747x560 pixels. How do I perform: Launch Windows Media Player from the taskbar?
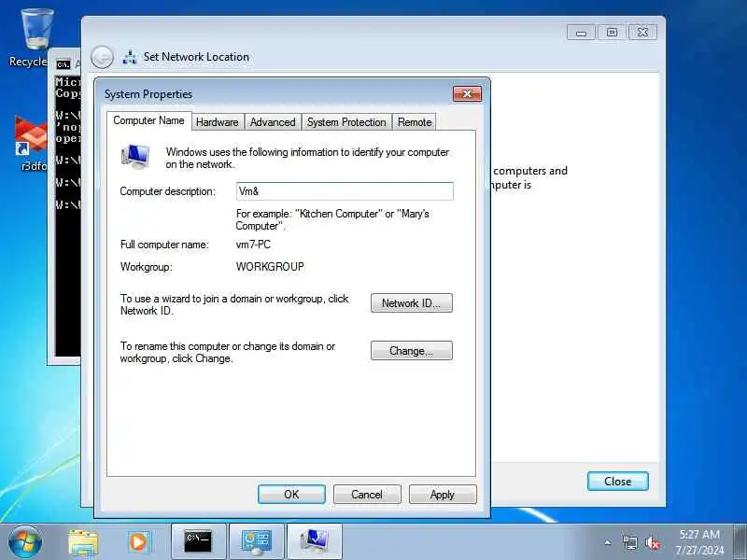[x=138, y=542]
